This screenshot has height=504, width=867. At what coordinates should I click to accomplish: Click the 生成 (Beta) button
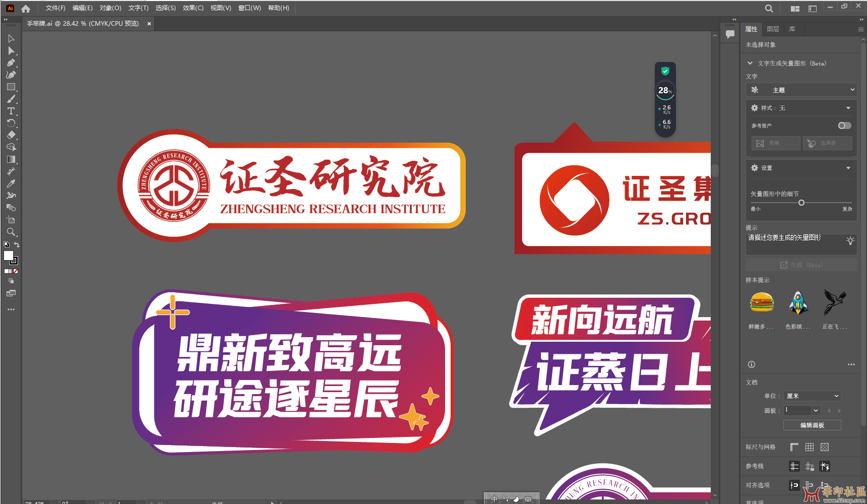tap(801, 265)
